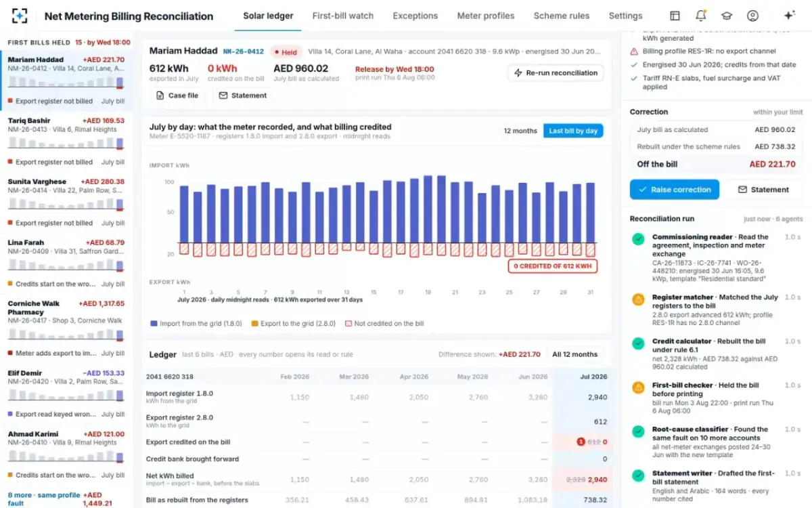This screenshot has width=812, height=508.
Task: Select Elif Demir held bill
Action: (66, 393)
